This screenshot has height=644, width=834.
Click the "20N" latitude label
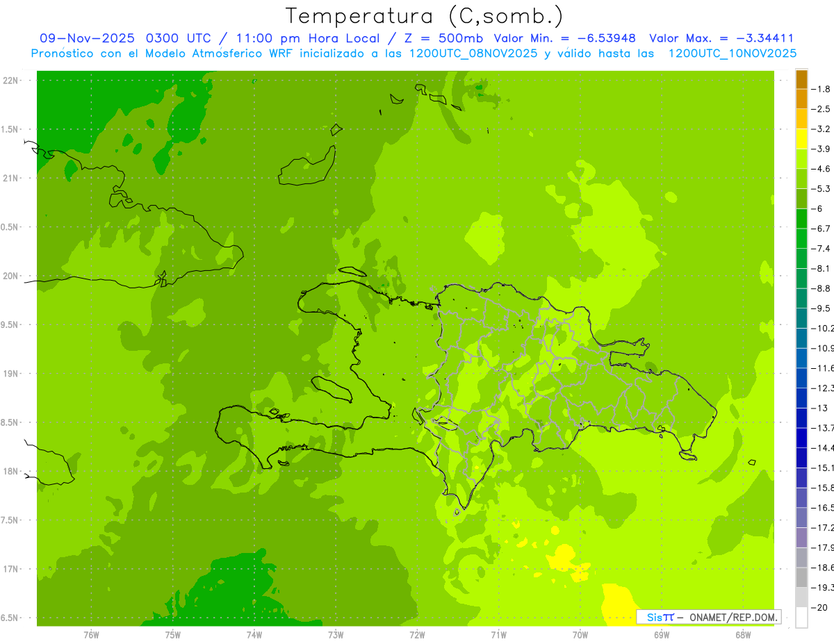pyautogui.click(x=11, y=276)
